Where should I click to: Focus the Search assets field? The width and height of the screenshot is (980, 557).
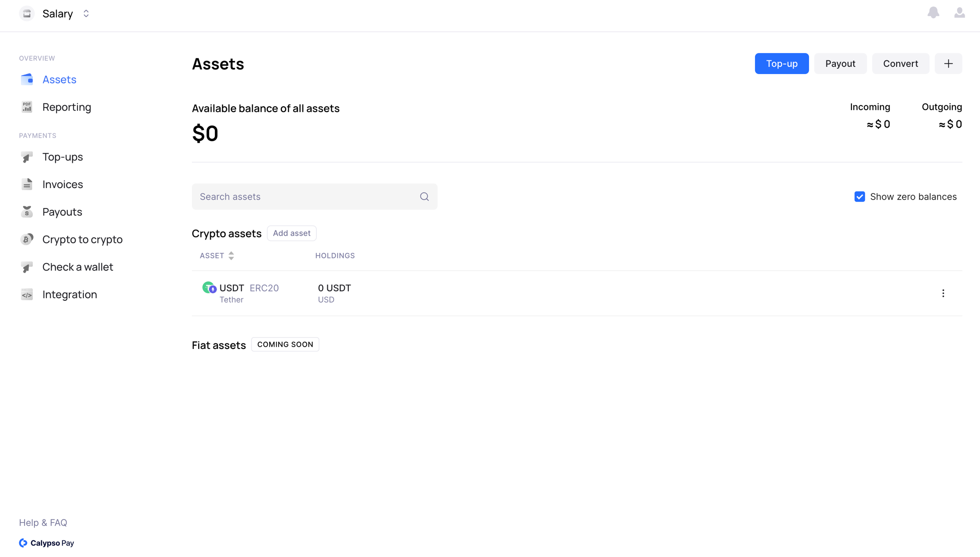coord(306,197)
